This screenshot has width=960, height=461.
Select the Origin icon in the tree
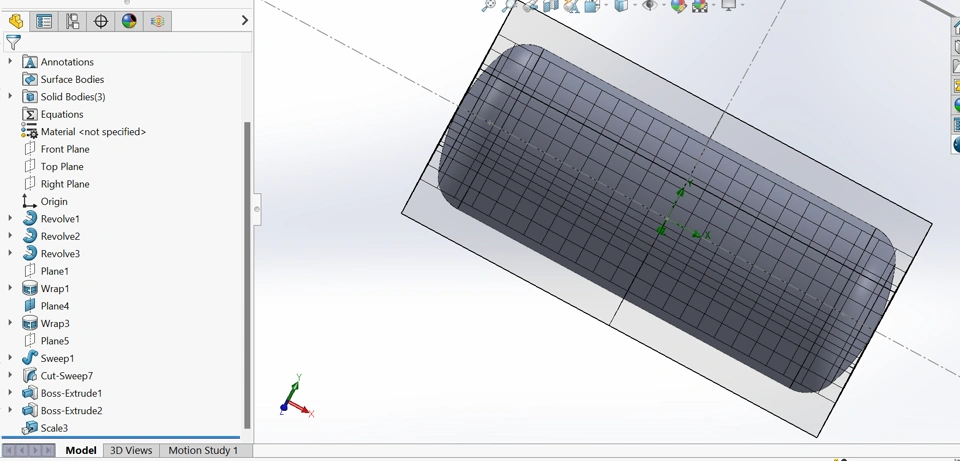(x=29, y=201)
